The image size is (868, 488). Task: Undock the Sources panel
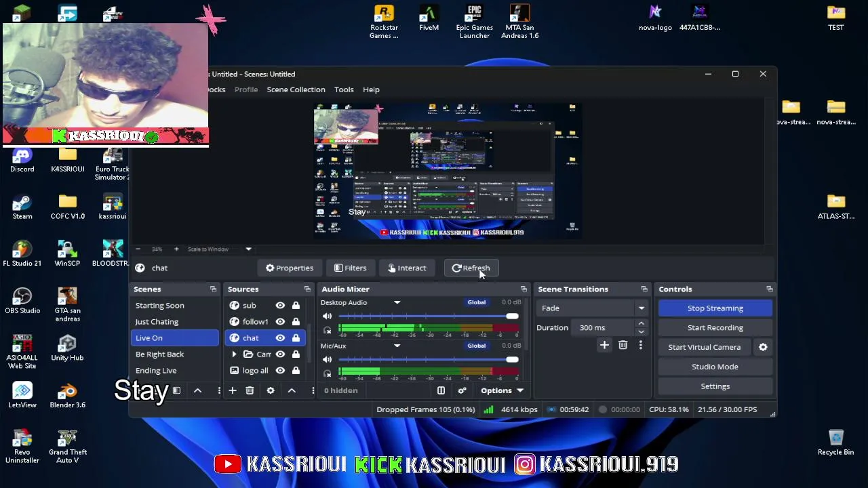coord(307,289)
